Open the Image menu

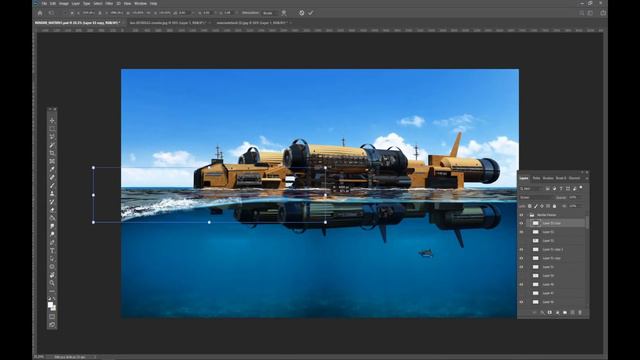coord(64,3)
